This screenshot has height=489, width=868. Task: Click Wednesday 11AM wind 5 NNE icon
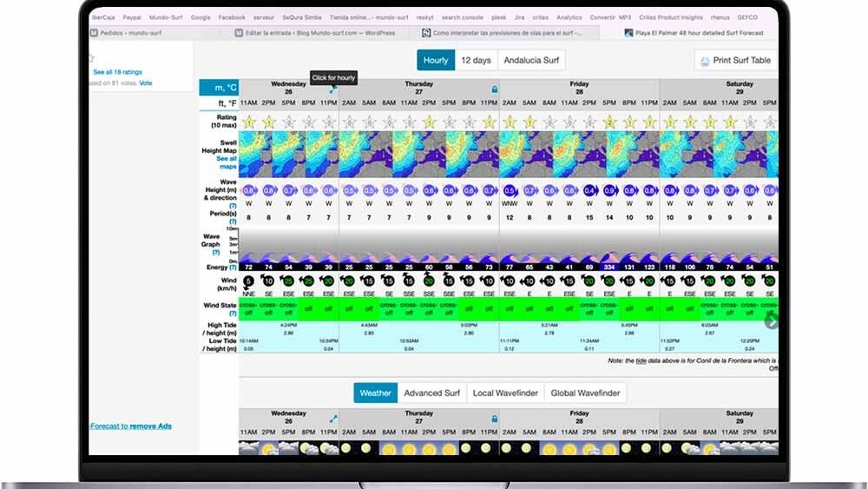coord(248,282)
